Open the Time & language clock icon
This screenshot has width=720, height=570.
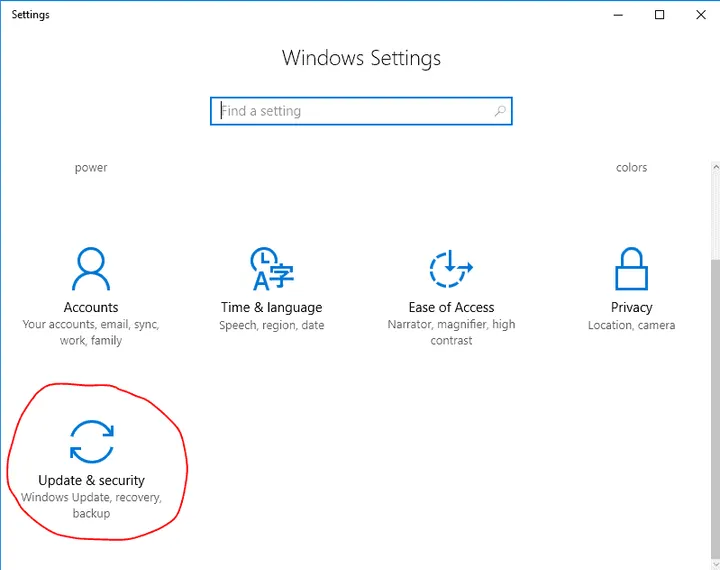coord(271,269)
